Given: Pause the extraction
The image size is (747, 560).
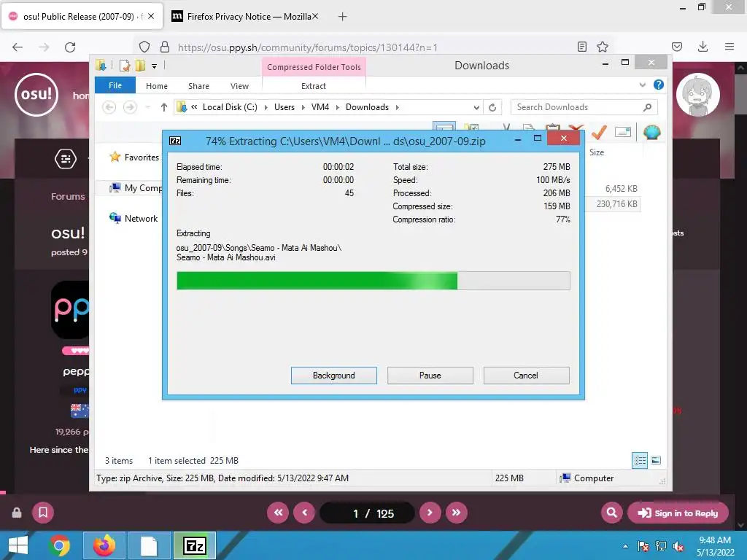Looking at the screenshot, I should point(430,376).
